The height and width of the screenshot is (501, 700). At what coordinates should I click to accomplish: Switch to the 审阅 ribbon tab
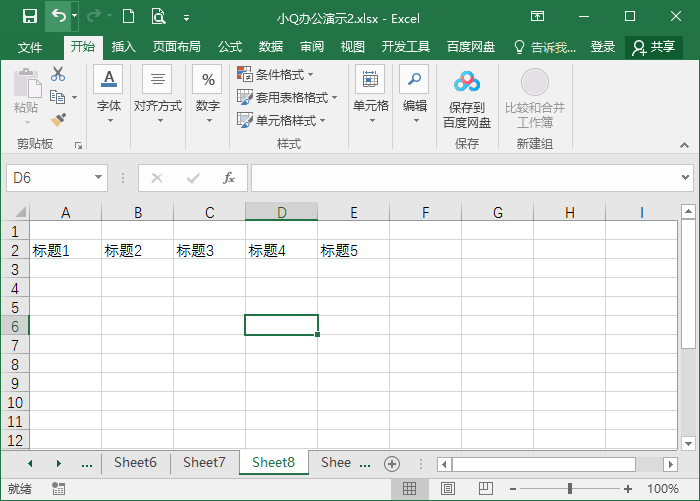point(312,46)
